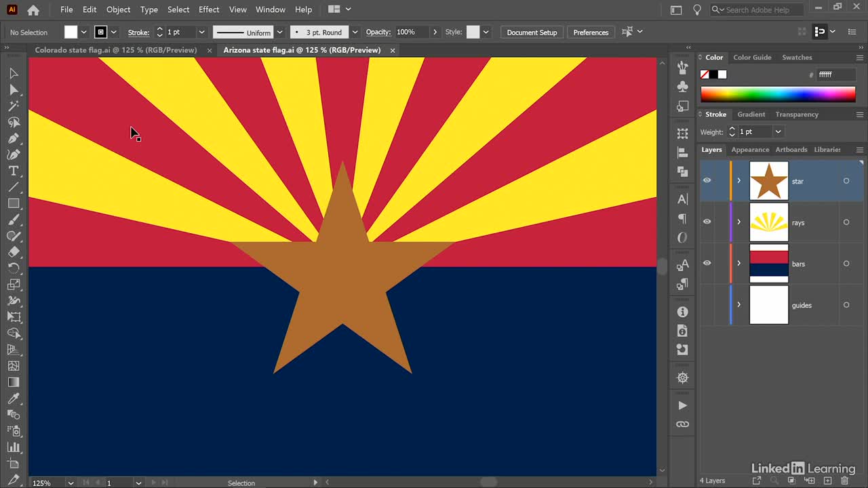Expand the bars layer contents

(x=739, y=264)
